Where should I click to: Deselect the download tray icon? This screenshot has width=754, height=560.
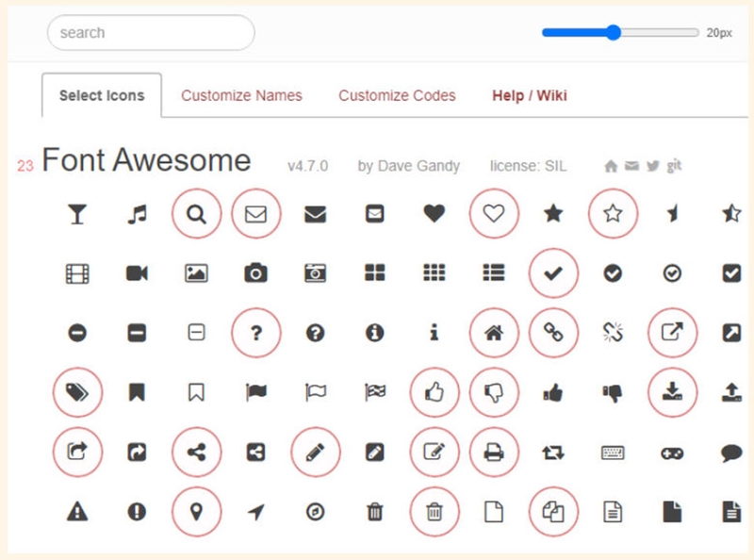672,392
